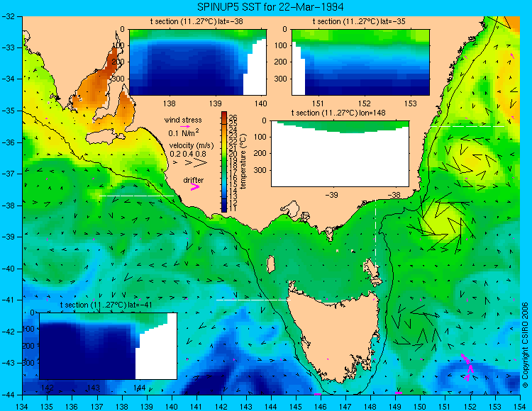Click the largest black velocity arrow in the legend
This screenshot has width=532, height=411.
click(201, 163)
